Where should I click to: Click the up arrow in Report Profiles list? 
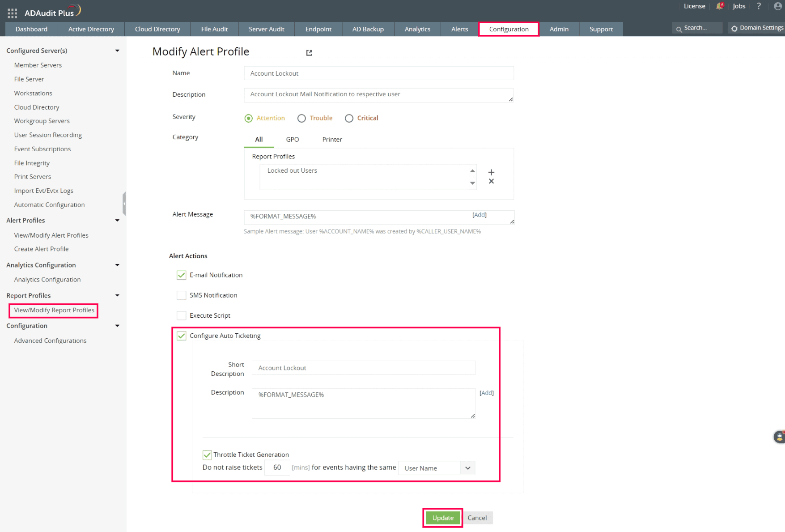[x=472, y=171]
